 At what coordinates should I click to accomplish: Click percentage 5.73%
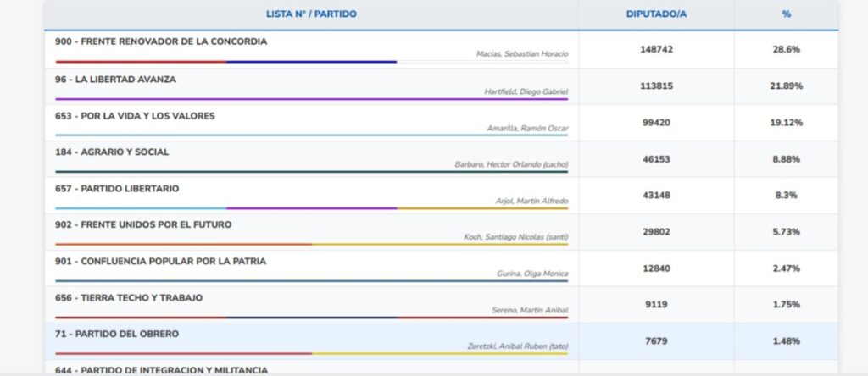(786, 232)
